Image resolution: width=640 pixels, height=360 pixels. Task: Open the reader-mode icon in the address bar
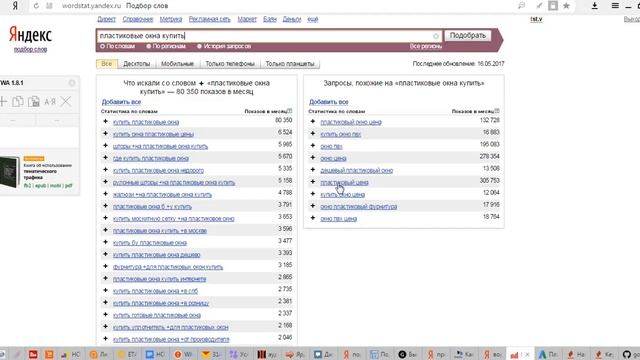point(553,6)
